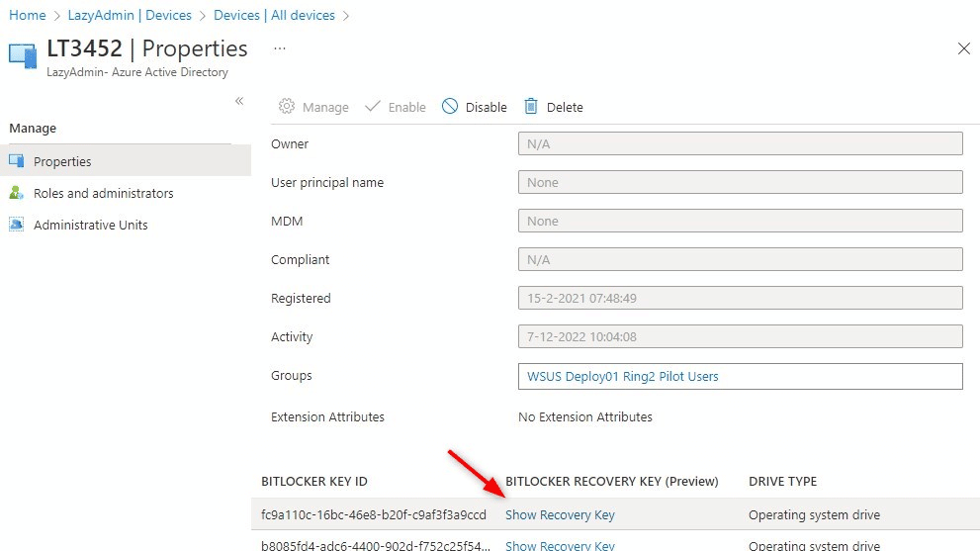The height and width of the screenshot is (551, 980).
Task: Open WSUS Deploy01 Ring2 Pilot Users group
Action: click(622, 377)
